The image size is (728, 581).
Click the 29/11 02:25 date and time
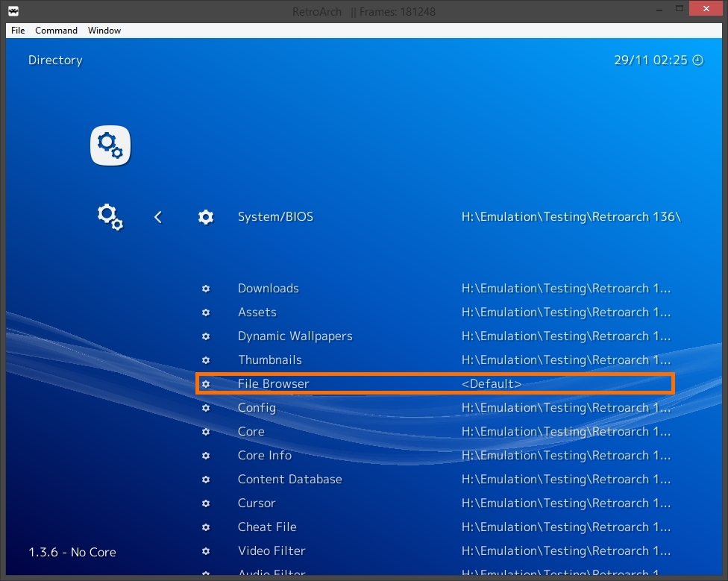coord(650,60)
